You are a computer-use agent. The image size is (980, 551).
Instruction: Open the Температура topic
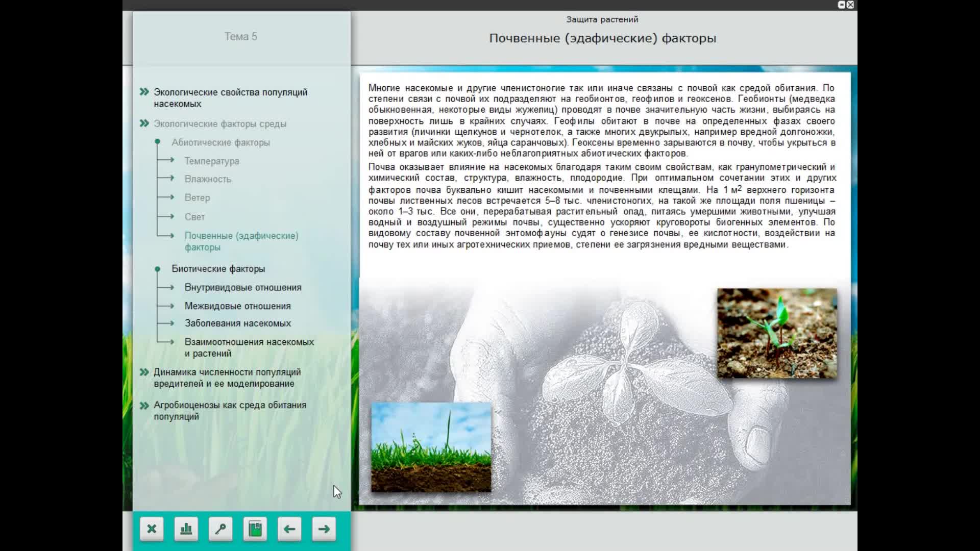point(211,161)
